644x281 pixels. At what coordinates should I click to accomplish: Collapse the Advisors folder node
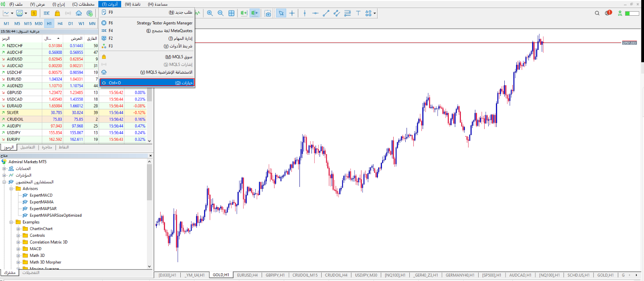pyautogui.click(x=11, y=189)
